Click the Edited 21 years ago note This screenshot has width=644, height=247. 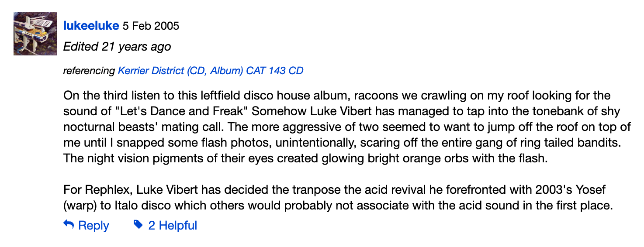(x=117, y=46)
